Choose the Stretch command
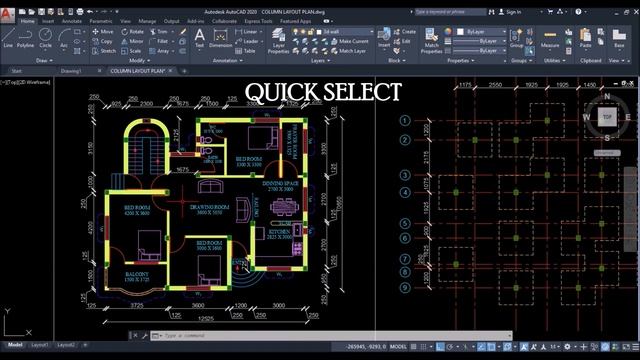This screenshot has height=360, width=640. pyautogui.click(x=104, y=51)
